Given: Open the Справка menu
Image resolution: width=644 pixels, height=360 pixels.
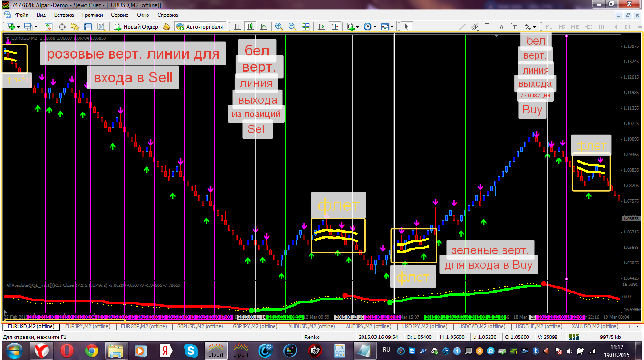Looking at the screenshot, I should click(x=168, y=15).
